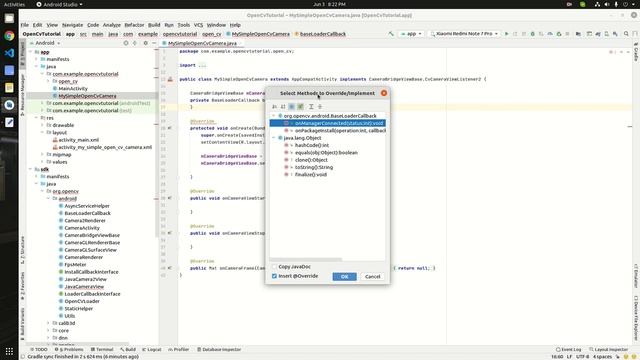Screen dimensions: 640x360
Task: Open the Terminal tool window tab
Action: [102, 349]
